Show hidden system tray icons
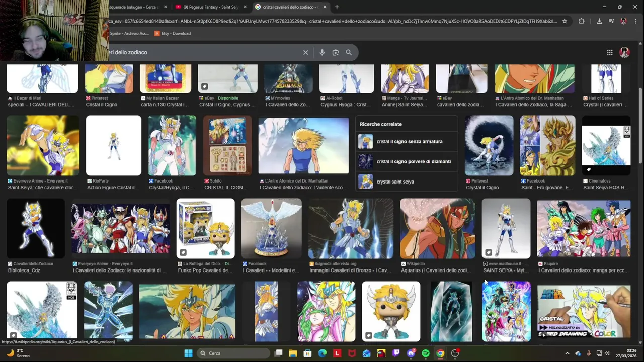The height and width of the screenshot is (362, 644). coord(567,353)
